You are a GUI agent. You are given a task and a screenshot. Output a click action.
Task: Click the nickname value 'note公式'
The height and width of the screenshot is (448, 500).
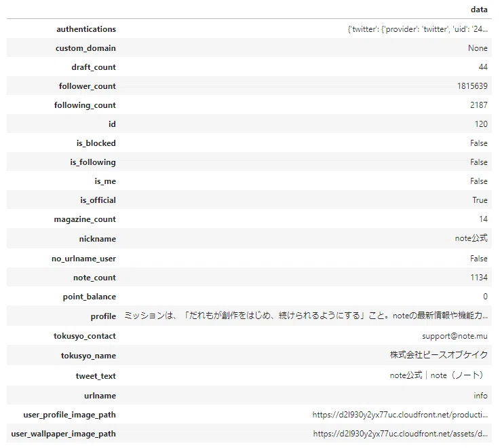coord(471,238)
